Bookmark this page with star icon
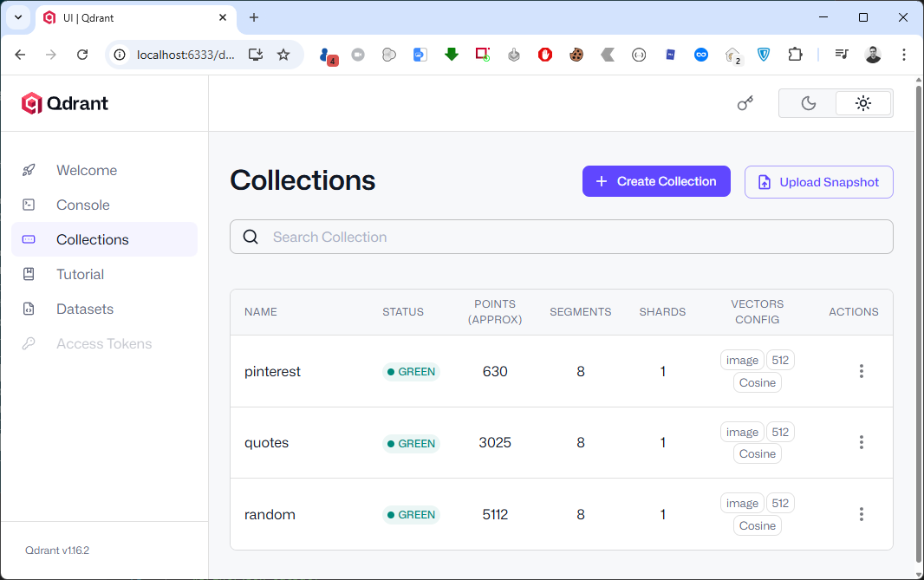Screen dimensions: 924x580 (x=283, y=55)
